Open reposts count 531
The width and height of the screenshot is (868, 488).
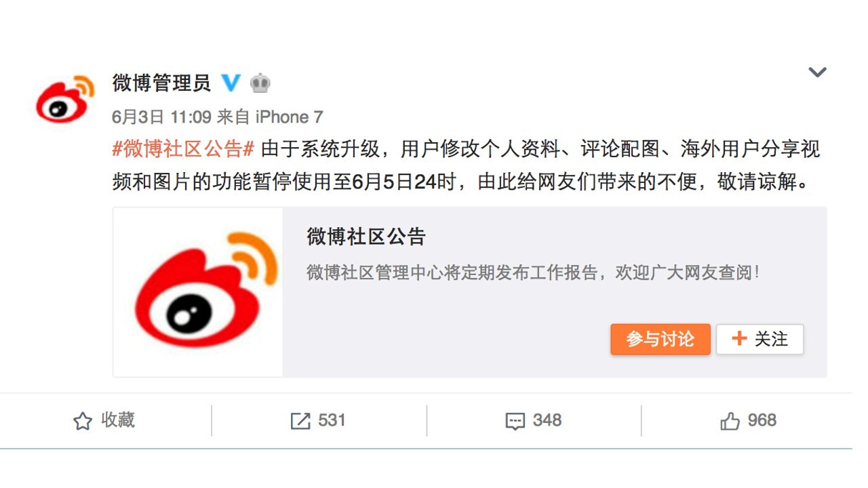332,420
